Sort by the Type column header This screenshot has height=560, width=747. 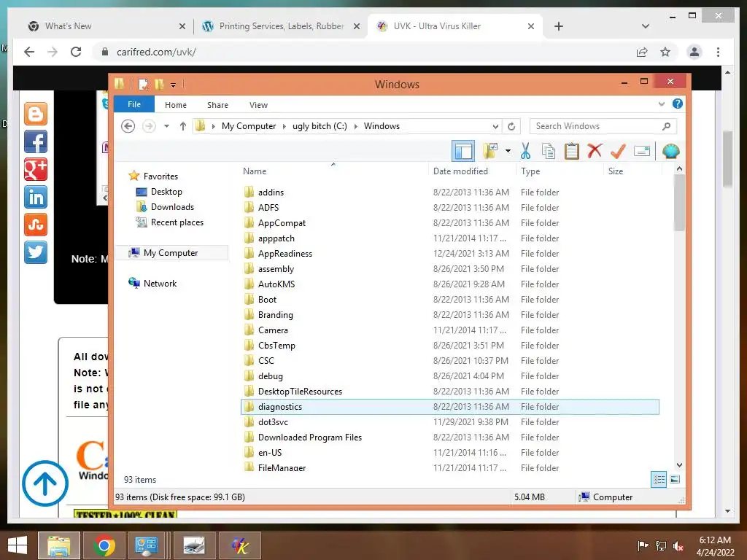(x=530, y=171)
